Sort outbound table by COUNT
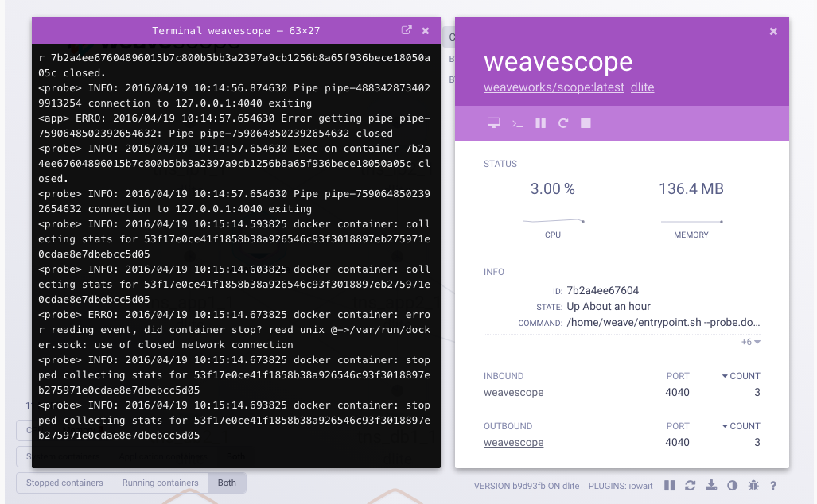This screenshot has width=817, height=504. [x=741, y=426]
